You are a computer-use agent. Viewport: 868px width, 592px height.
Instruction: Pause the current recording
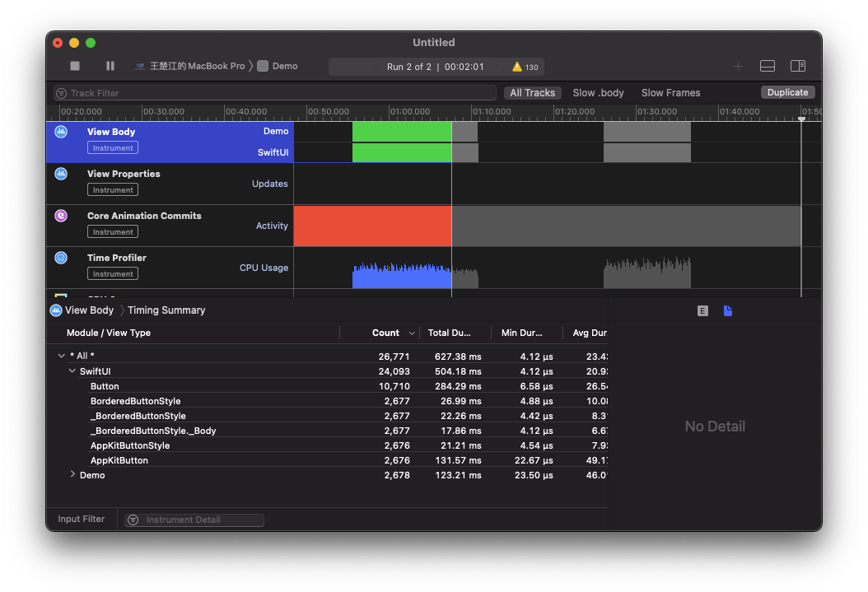pos(110,66)
